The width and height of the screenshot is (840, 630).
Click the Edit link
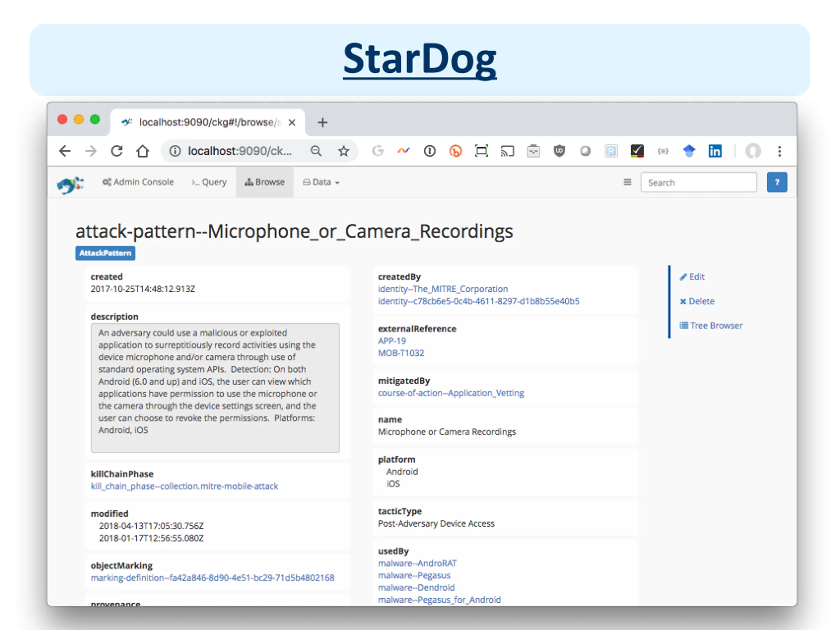[x=692, y=277]
